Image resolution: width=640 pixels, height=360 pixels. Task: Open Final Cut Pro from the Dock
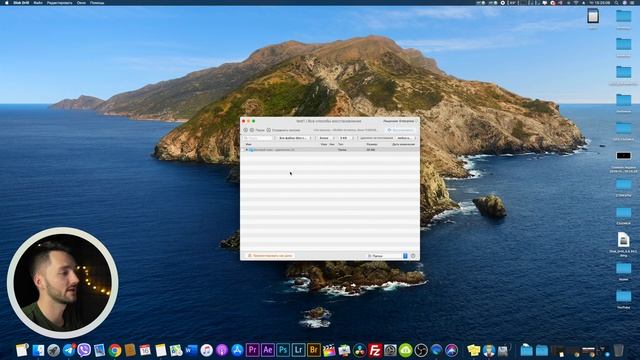(x=329, y=350)
